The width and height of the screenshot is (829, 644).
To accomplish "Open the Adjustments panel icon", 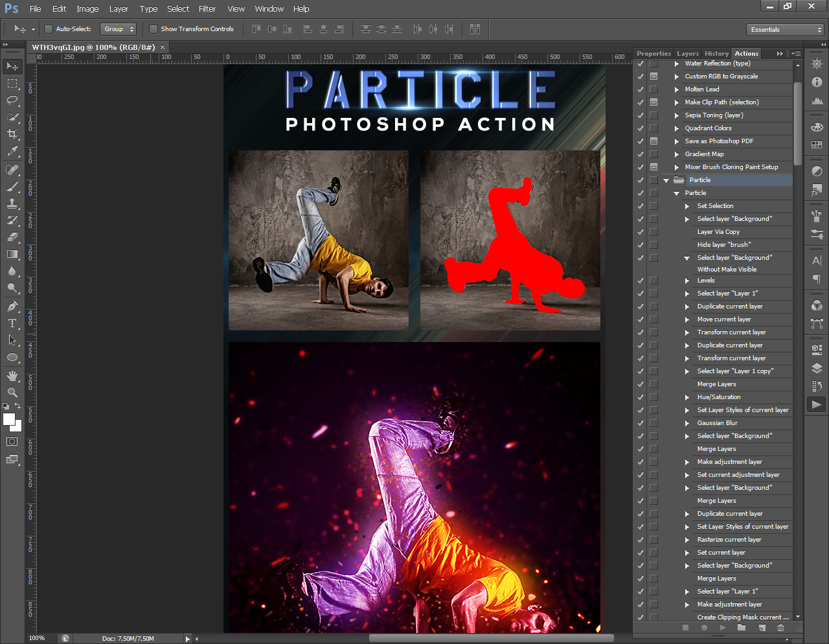I will point(817,172).
